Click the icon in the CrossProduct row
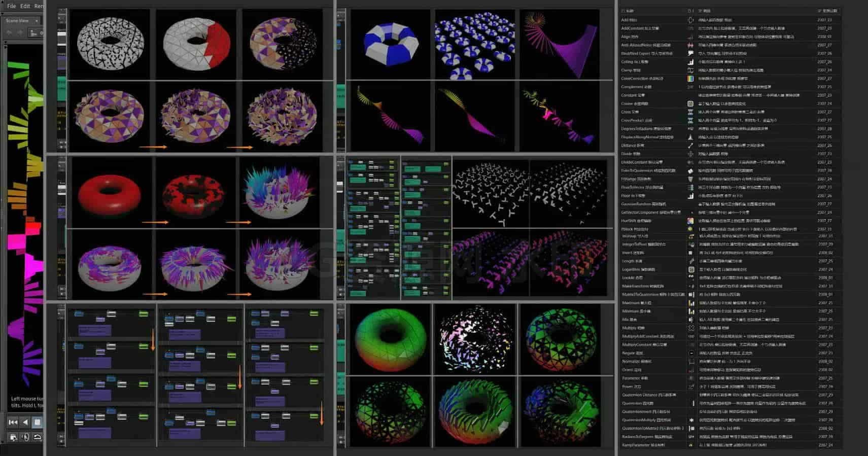This screenshot has height=456, width=868. (x=690, y=120)
